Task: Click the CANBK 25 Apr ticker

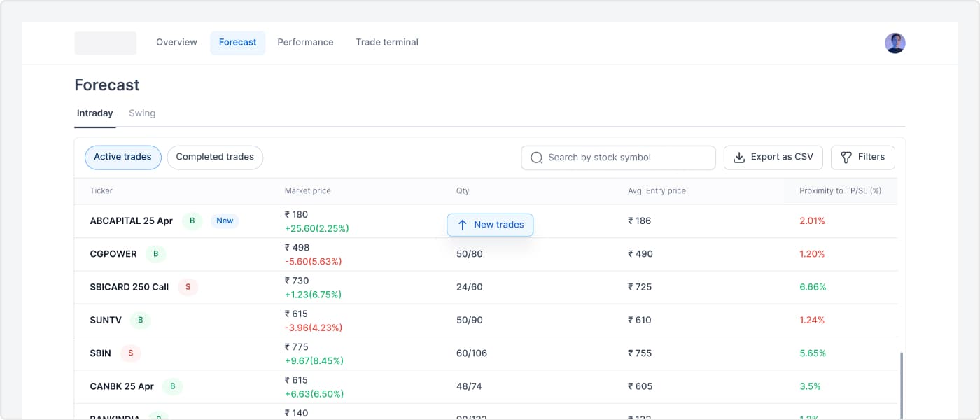Action: click(122, 386)
